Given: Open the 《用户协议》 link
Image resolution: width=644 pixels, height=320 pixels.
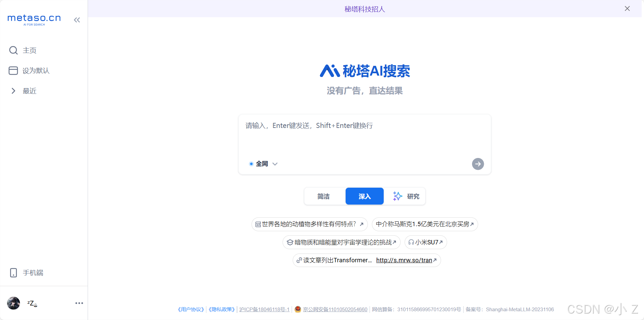Looking at the screenshot, I should point(191,310).
